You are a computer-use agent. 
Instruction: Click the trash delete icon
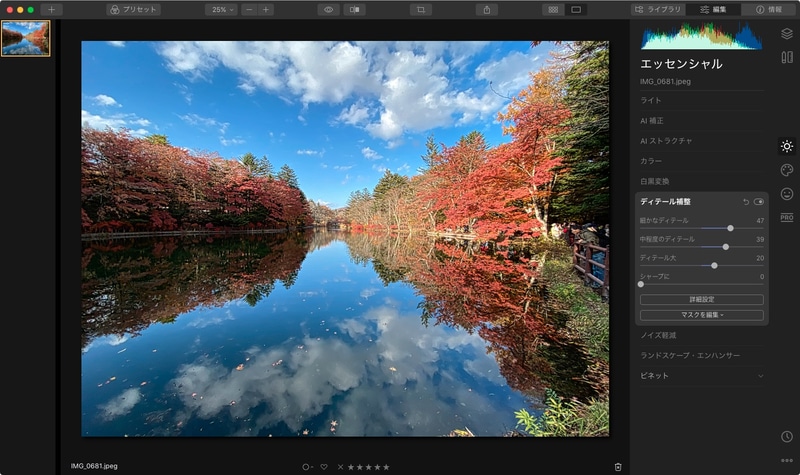click(x=618, y=467)
